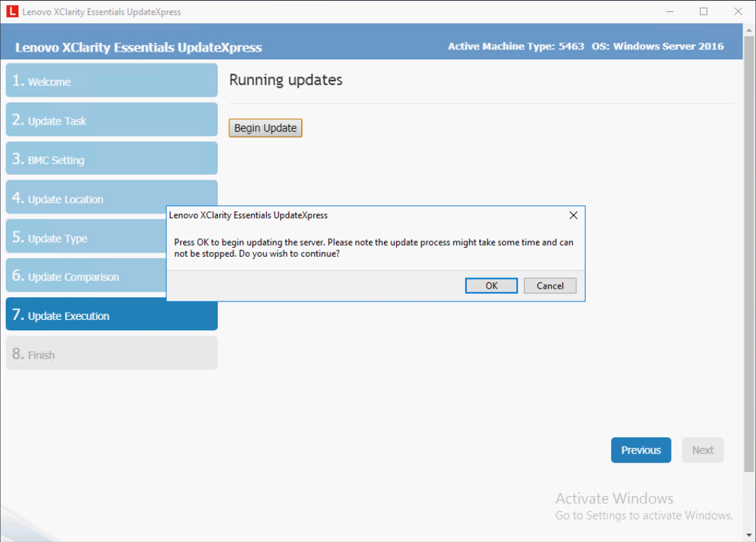This screenshot has width=756, height=542.
Task: Go back with the Previous button
Action: 641,450
